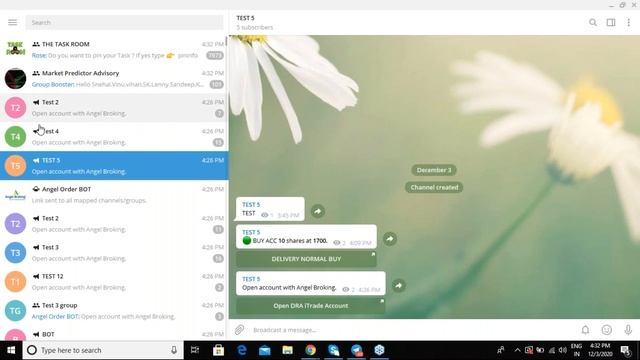Click Open DRA iTrade Account button
Viewport: 640px width, 360px height.
(311, 306)
